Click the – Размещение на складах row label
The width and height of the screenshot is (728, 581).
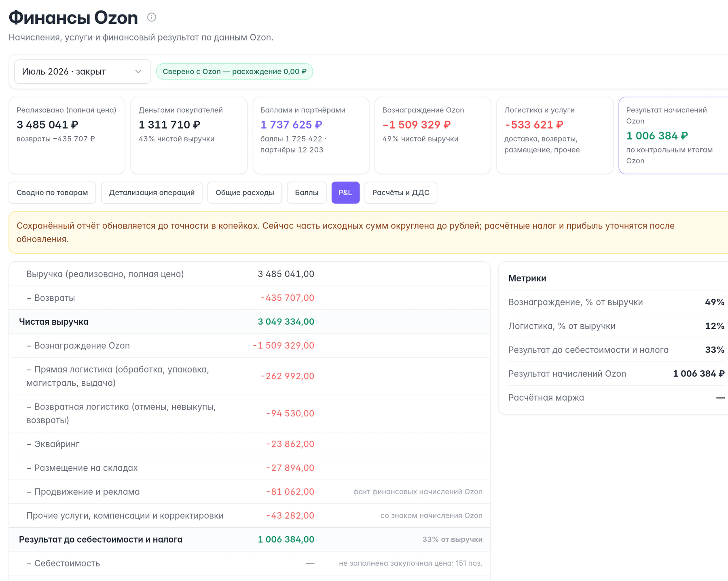pyautogui.click(x=82, y=468)
